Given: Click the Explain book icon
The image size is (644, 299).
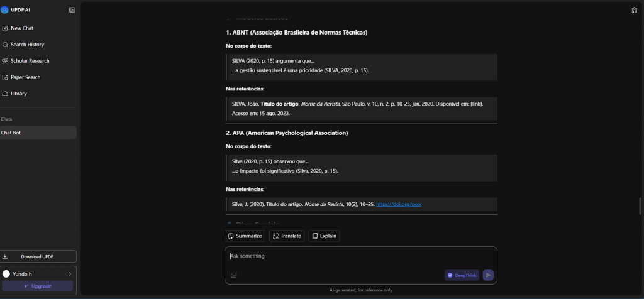Looking at the screenshot, I should (315, 236).
